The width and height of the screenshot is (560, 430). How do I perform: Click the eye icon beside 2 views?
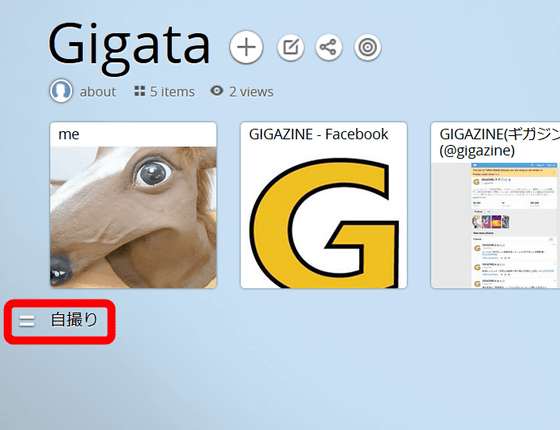click(217, 91)
